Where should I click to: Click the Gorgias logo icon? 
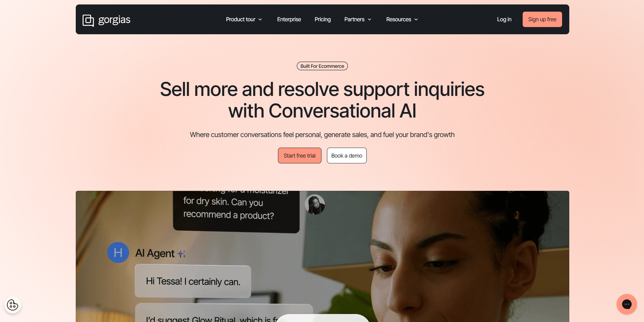click(x=88, y=20)
